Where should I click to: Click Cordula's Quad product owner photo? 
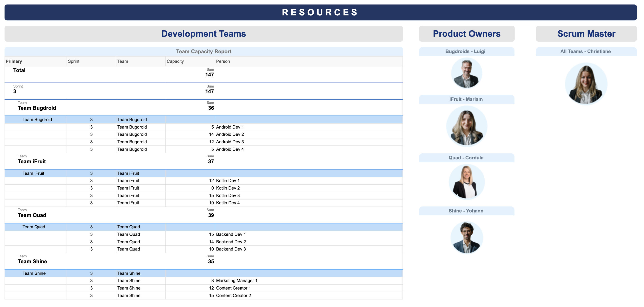pyautogui.click(x=466, y=182)
